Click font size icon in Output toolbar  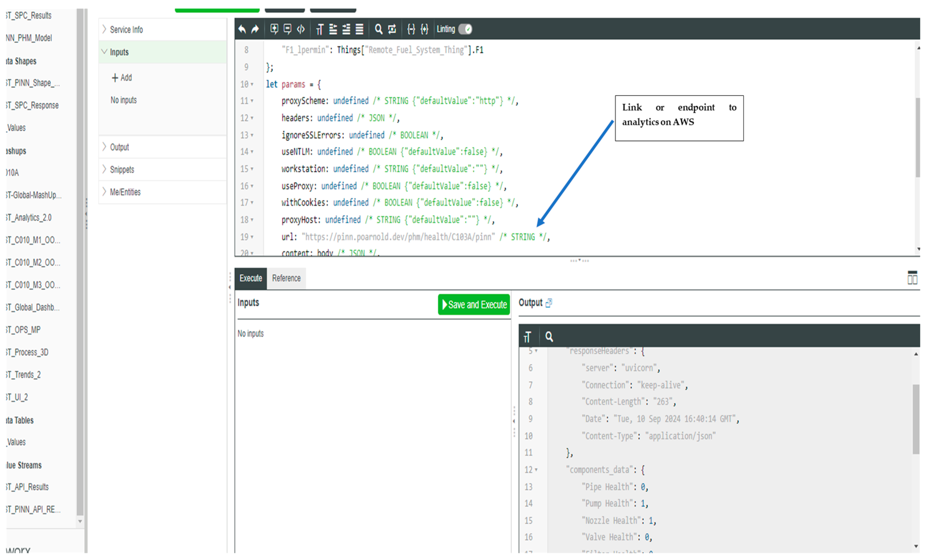[528, 337]
